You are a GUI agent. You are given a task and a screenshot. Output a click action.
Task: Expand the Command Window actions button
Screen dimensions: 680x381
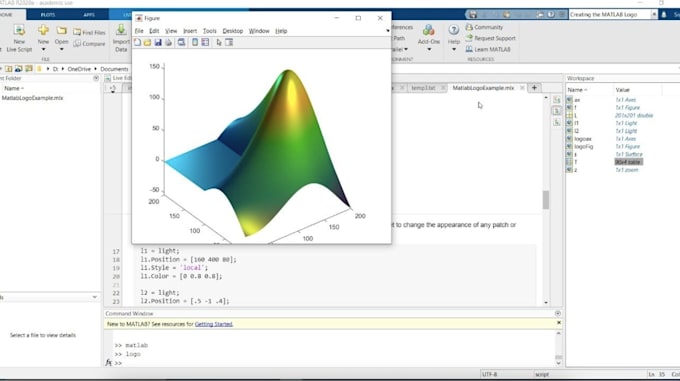coord(558,313)
